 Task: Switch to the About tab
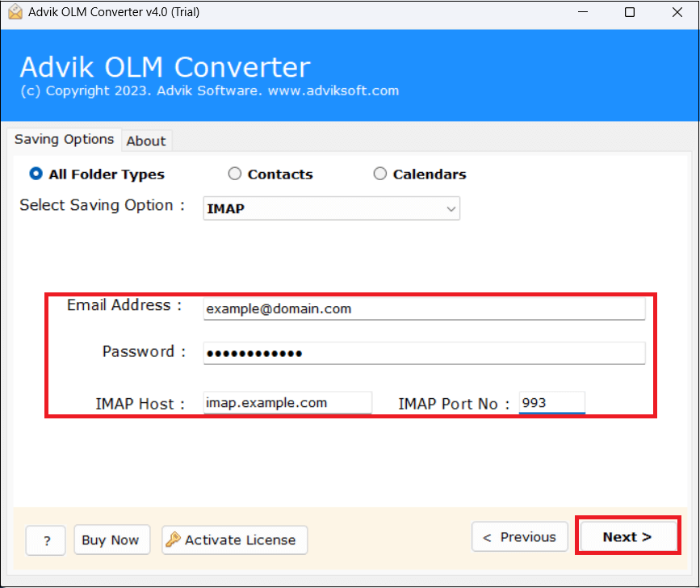point(146,141)
